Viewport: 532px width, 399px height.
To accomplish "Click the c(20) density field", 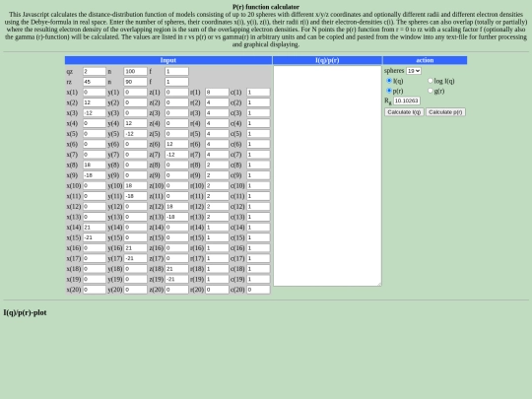I will pos(258,290).
